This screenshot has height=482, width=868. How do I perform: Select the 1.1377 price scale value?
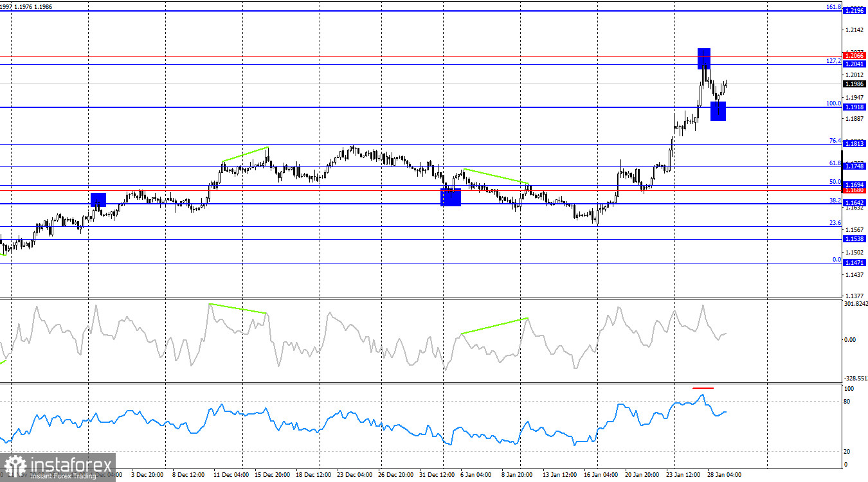click(x=855, y=296)
